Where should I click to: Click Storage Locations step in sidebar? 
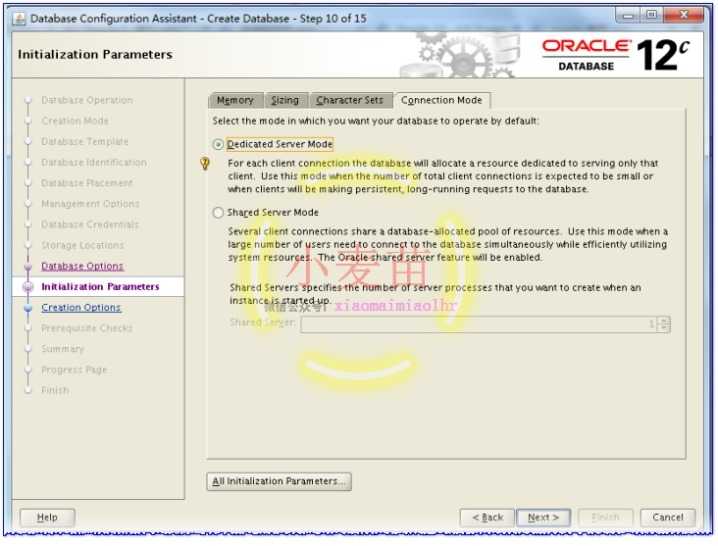pyautogui.click(x=82, y=246)
